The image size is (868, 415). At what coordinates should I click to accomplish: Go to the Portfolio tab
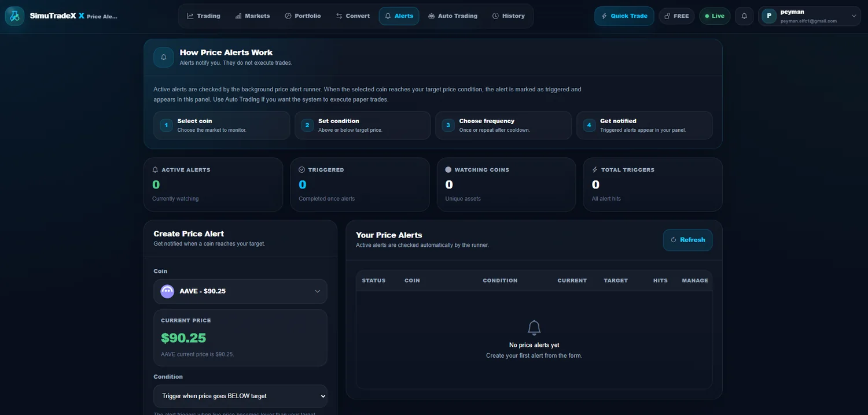303,16
